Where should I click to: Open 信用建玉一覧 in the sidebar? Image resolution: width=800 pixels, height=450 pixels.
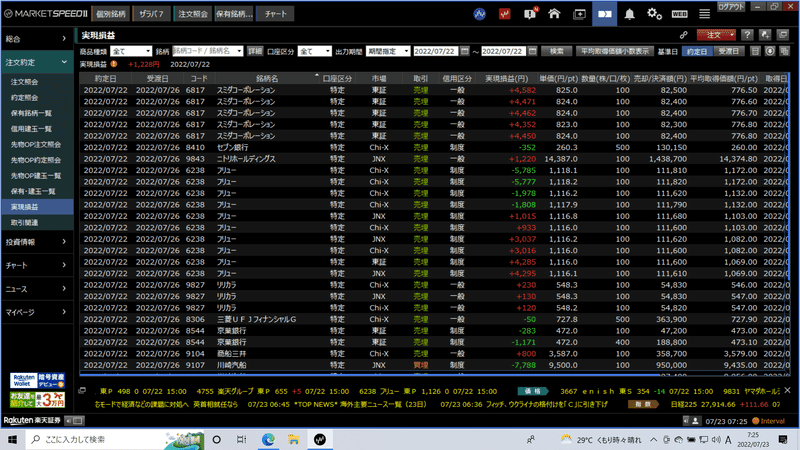[x=37, y=129]
